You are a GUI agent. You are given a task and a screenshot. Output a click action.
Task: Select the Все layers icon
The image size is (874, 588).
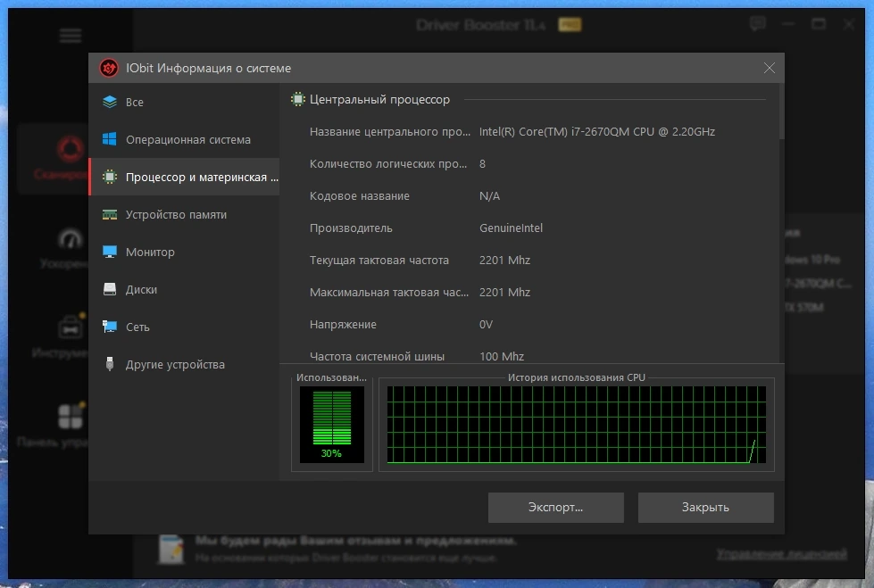point(110,102)
